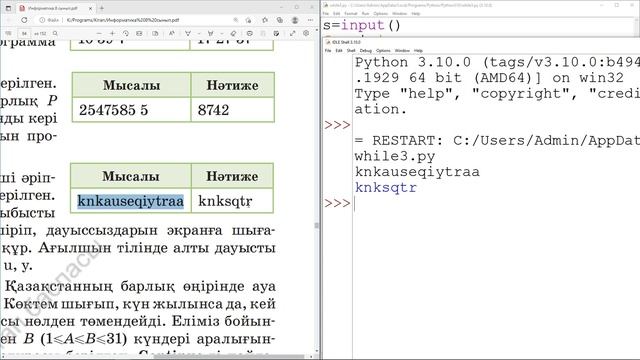This screenshot has height=360, width=640.
Task: Open the browser tab actions menu icon
Action: click(8, 8)
